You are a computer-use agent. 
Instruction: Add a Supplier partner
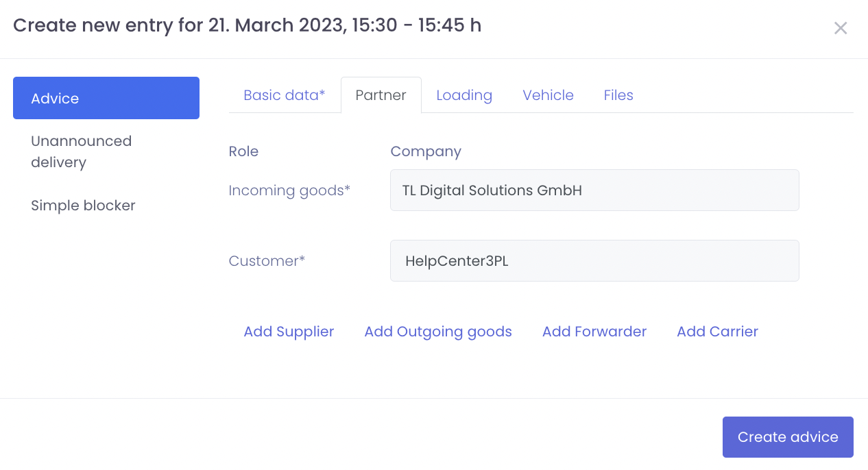pyautogui.click(x=289, y=332)
